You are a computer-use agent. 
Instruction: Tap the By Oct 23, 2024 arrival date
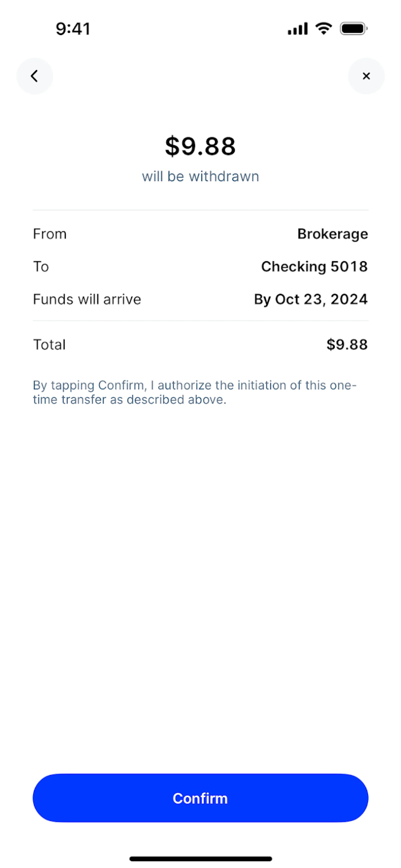311,299
